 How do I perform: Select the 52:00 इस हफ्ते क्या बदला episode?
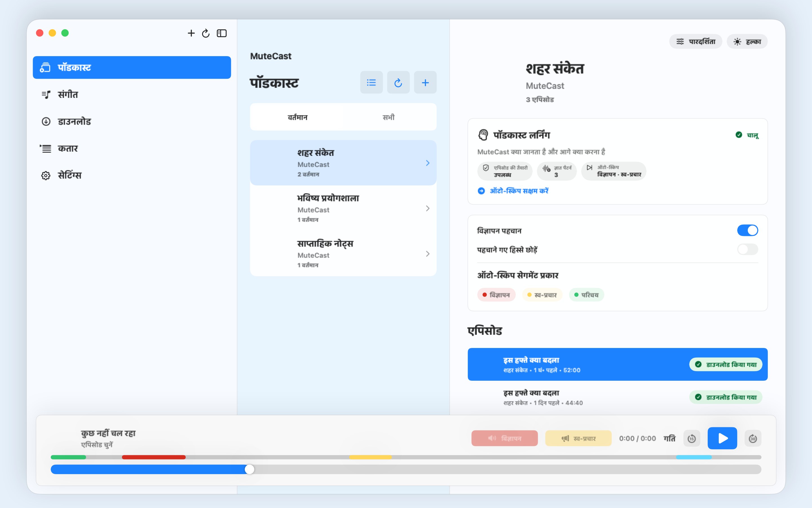[x=617, y=364]
